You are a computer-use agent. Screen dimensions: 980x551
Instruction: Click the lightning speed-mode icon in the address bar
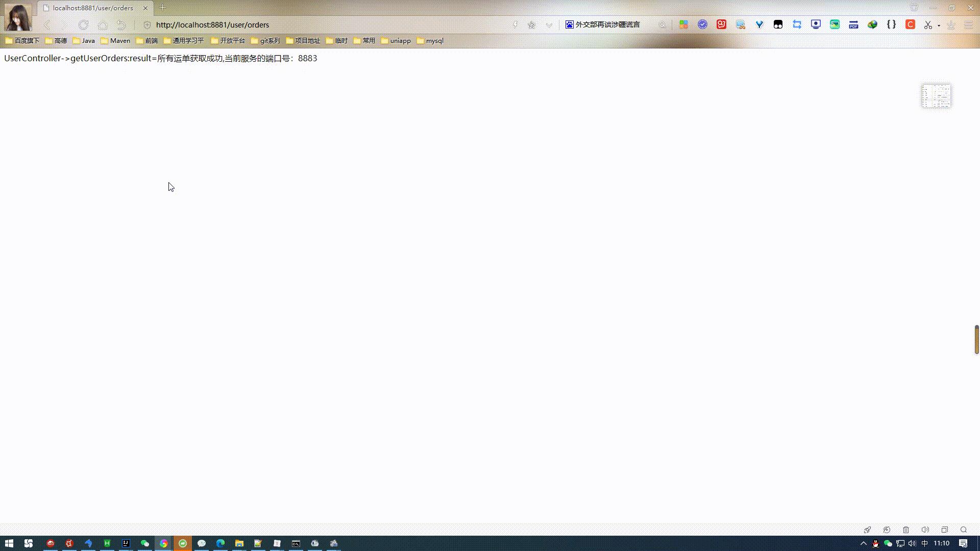[x=516, y=24]
